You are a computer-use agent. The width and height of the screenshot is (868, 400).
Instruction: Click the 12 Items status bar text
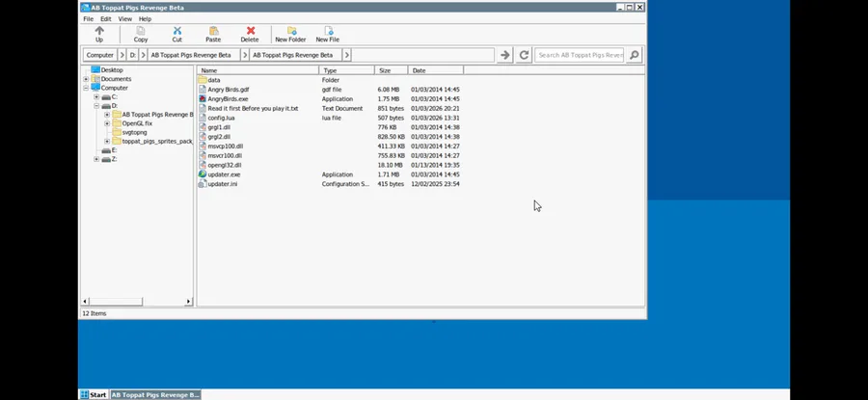coord(95,313)
